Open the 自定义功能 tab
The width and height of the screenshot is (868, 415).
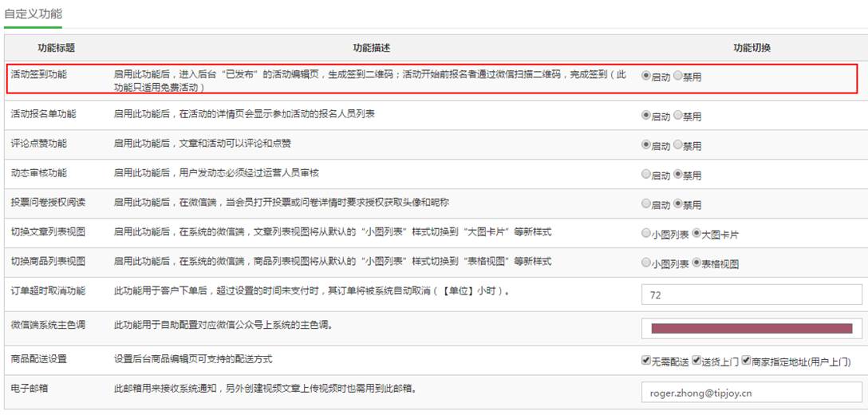[x=33, y=14]
